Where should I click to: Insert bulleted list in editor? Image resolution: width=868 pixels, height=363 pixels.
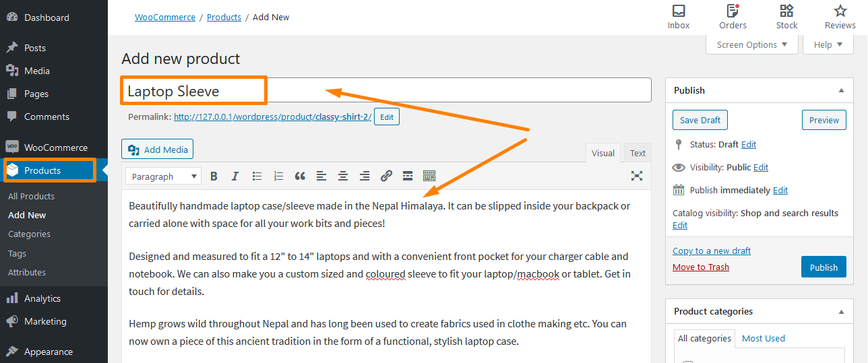pos(257,176)
